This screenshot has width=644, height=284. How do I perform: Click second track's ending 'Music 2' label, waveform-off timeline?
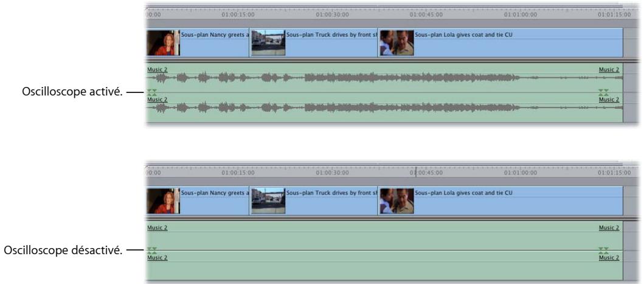(x=609, y=258)
